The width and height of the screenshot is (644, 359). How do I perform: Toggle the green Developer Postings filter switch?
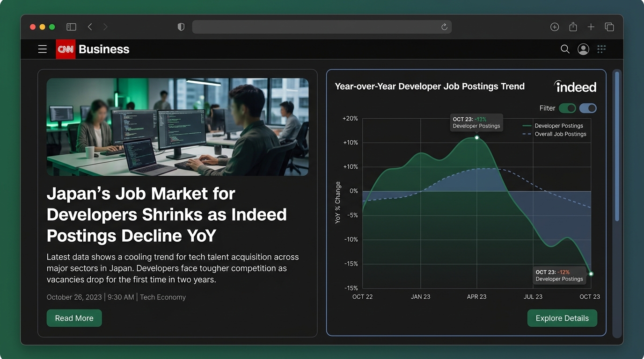568,108
